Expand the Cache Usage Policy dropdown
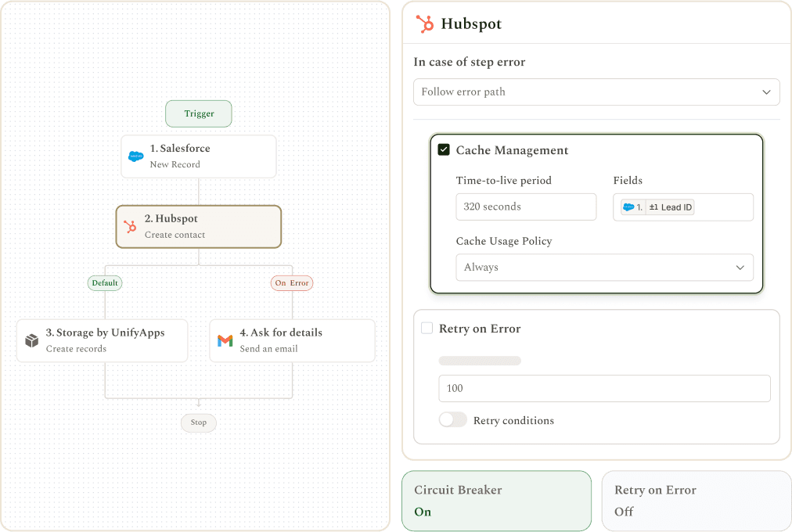This screenshot has height=532, width=792. (x=605, y=268)
